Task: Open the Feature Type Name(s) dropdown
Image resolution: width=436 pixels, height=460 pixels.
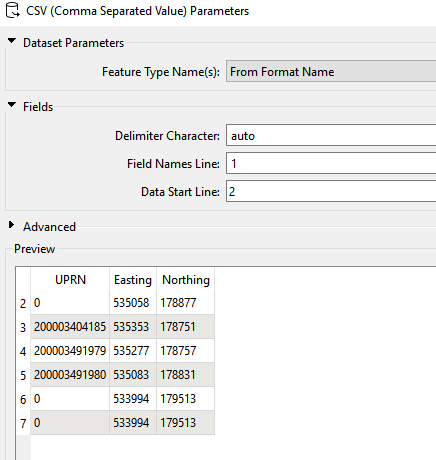Action: pyautogui.click(x=331, y=71)
